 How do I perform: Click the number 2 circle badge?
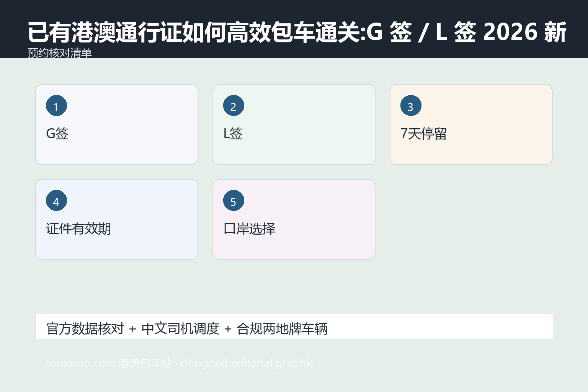pos(234,106)
